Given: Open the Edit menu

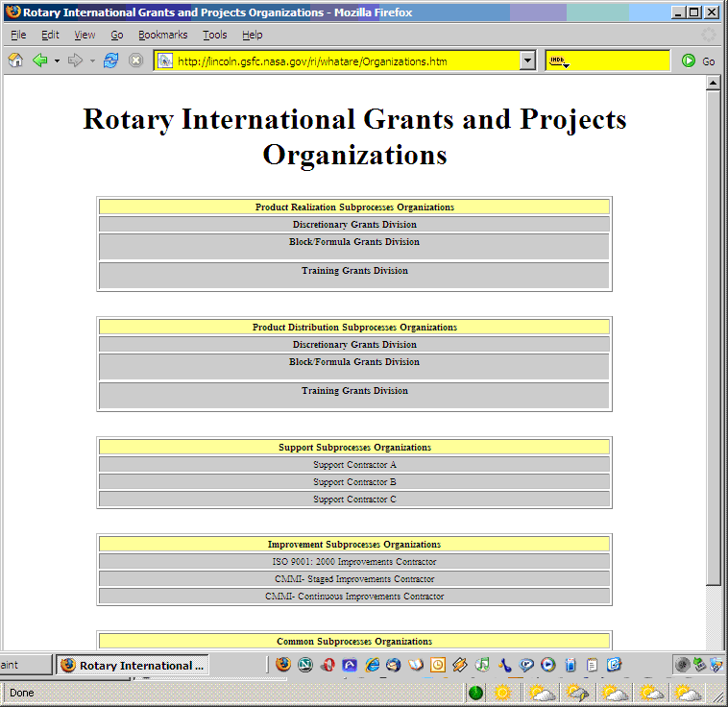Looking at the screenshot, I should click(x=50, y=35).
